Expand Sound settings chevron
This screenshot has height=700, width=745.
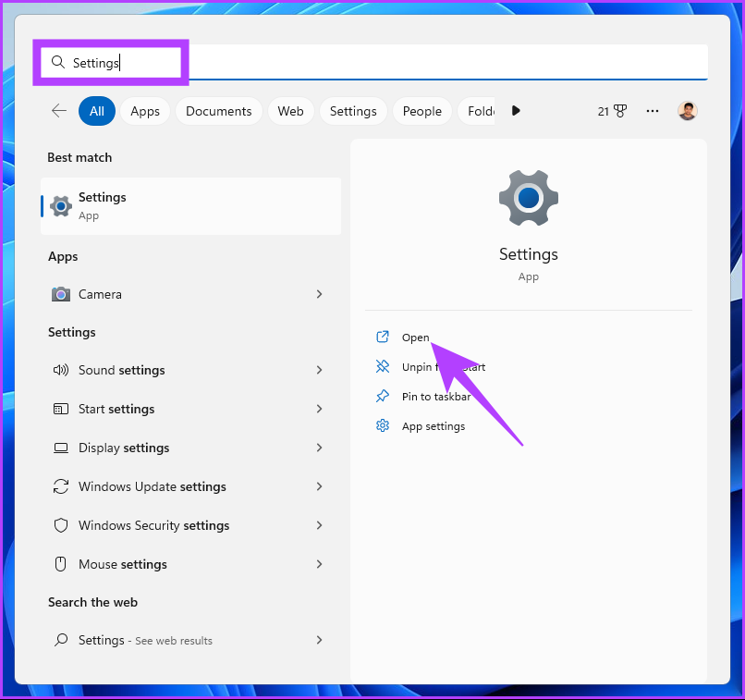pos(319,370)
